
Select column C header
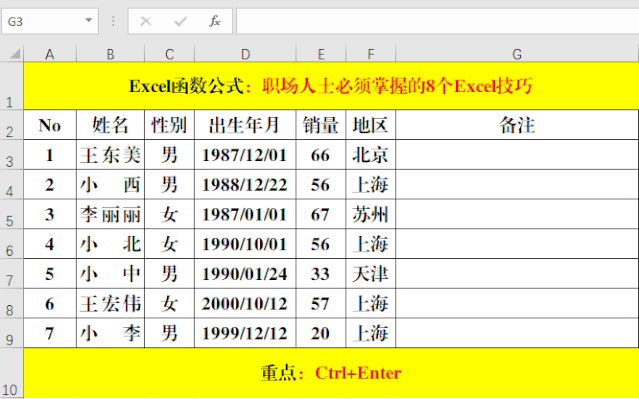(170, 54)
